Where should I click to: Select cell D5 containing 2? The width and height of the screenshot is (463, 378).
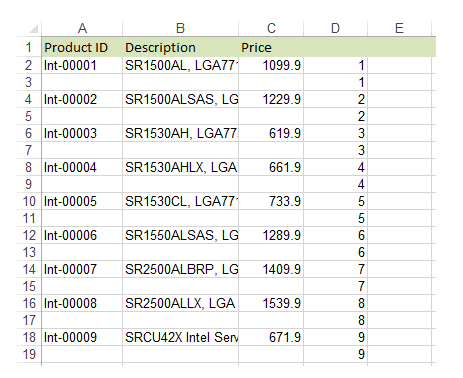[x=335, y=116]
